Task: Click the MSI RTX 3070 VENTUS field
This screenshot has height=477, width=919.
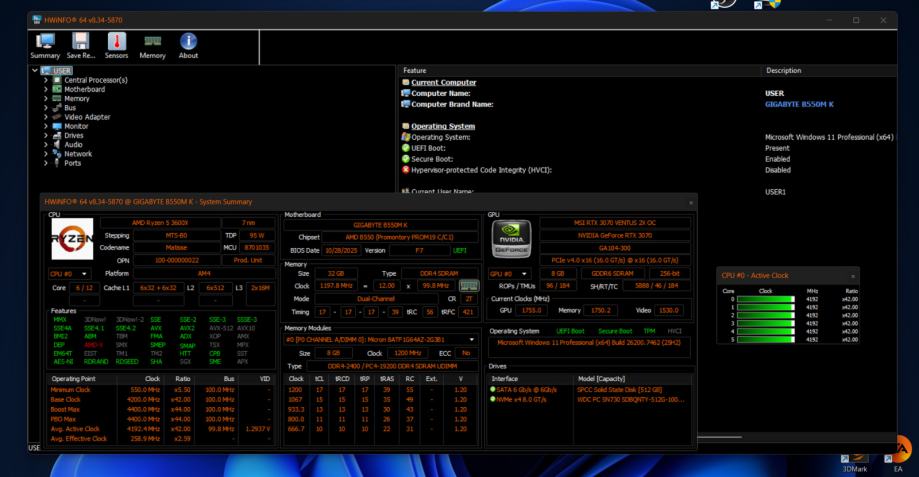Action: [615, 223]
